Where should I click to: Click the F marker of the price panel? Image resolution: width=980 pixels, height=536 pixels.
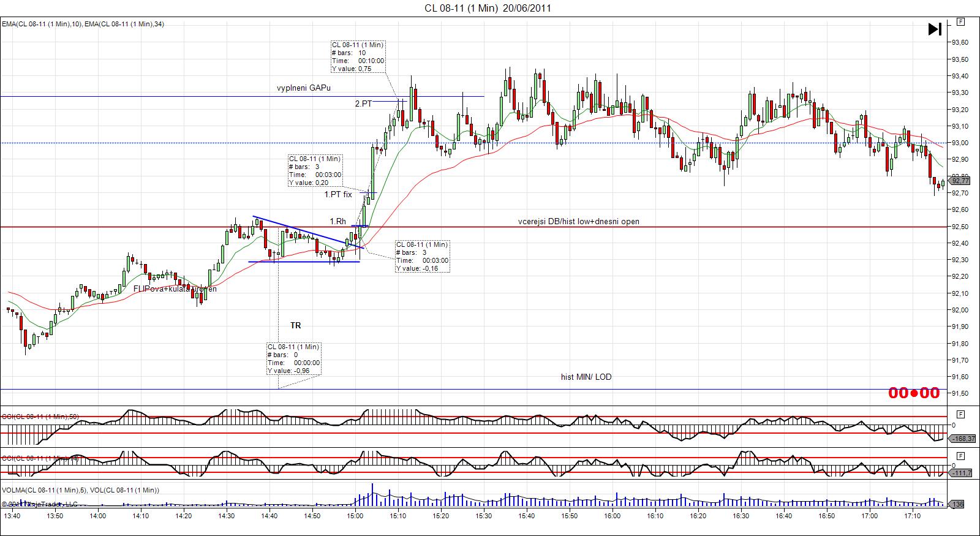960,22
